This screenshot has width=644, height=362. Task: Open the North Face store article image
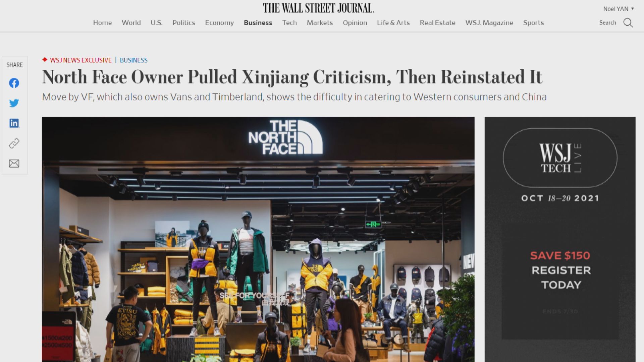click(258, 239)
